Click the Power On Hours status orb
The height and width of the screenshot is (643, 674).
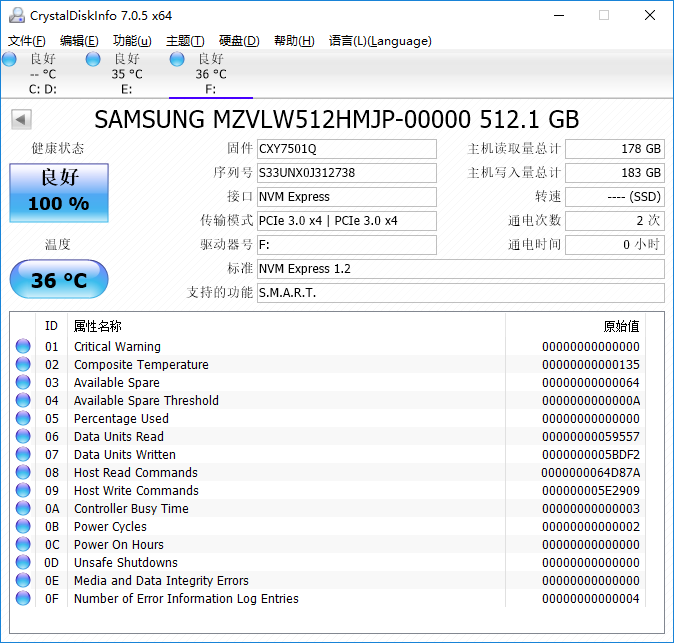click(x=23, y=545)
